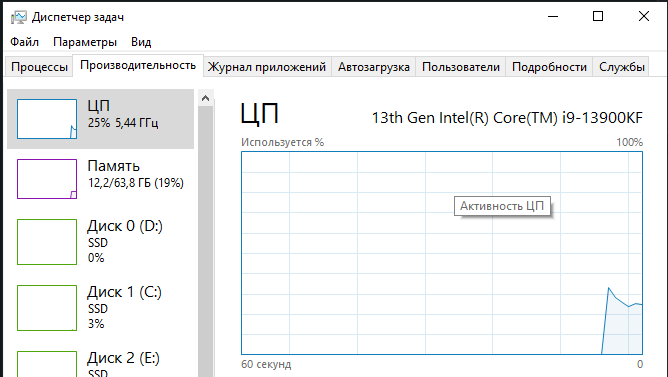Select the ЦП mini graph thumbnail
This screenshot has width=668, height=377.
tap(47, 119)
